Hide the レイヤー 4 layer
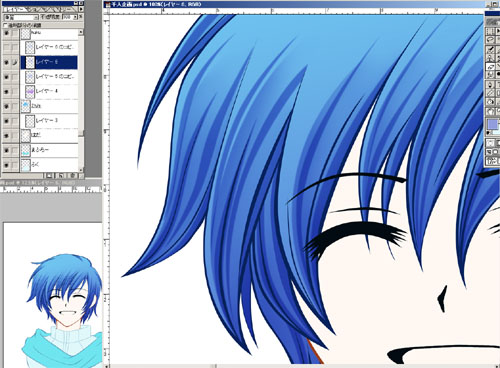500x368 pixels. pos(6,91)
